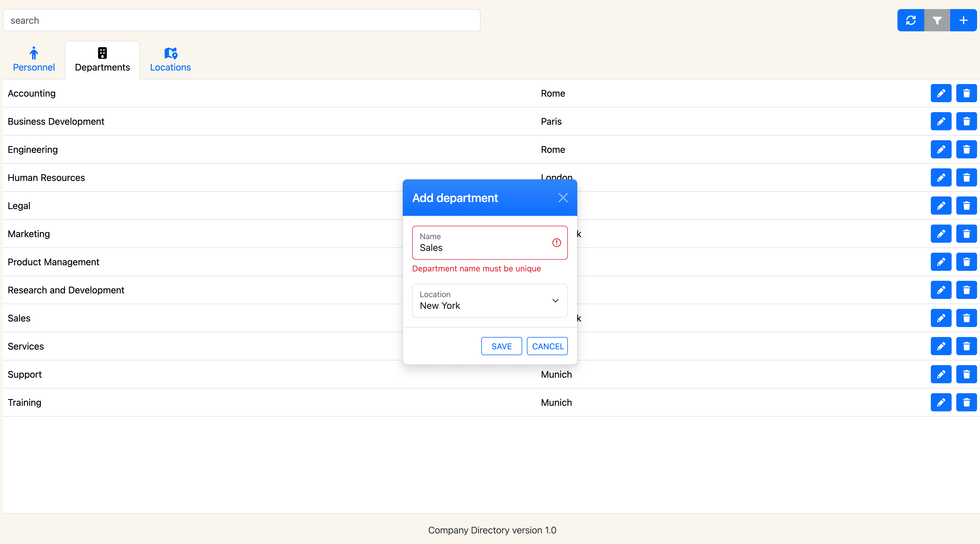Image resolution: width=980 pixels, height=544 pixels.
Task: Switch to the Personnel tab
Action: (34, 60)
